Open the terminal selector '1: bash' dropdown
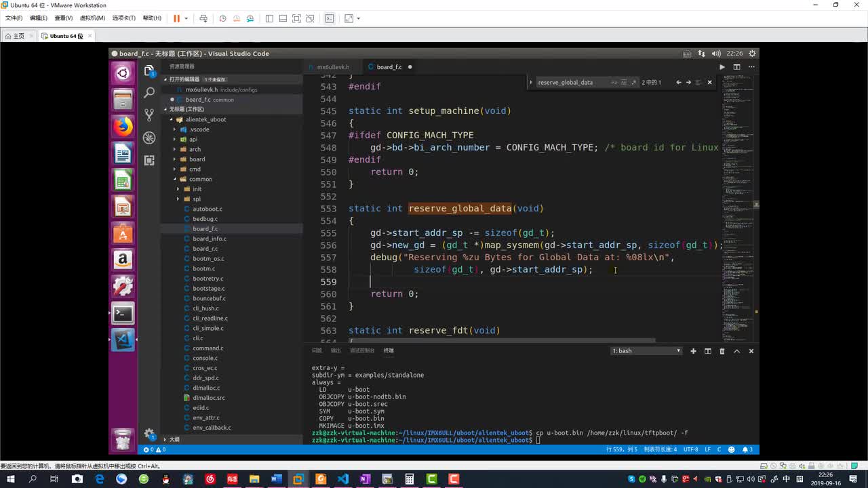 (646, 351)
